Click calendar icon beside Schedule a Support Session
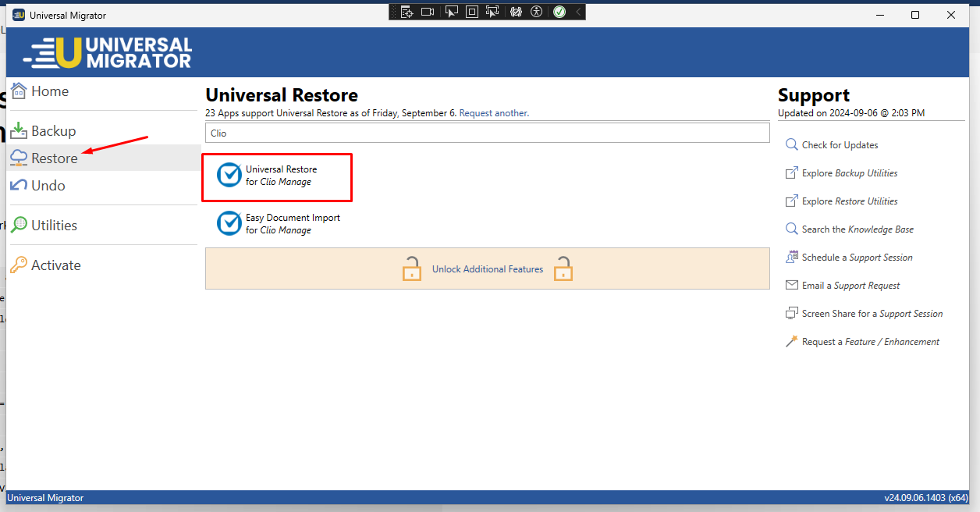Screen dimensions: 980x512 [791, 257]
